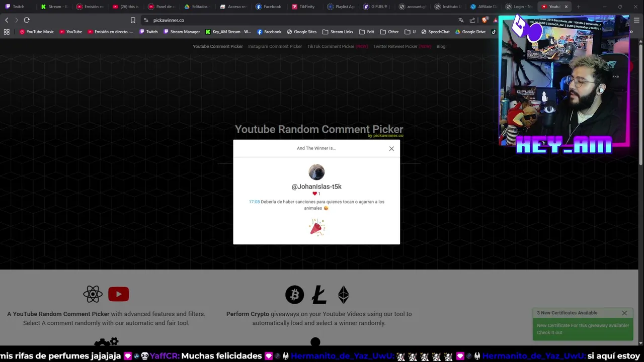Image resolution: width=644 pixels, height=362 pixels.
Task: Open the @JohanIslas-t5k winner name
Action: [316, 187]
